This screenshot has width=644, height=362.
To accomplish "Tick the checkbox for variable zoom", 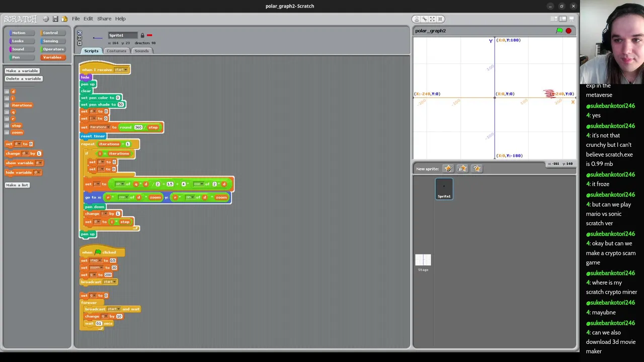I will pyautogui.click(x=7, y=132).
